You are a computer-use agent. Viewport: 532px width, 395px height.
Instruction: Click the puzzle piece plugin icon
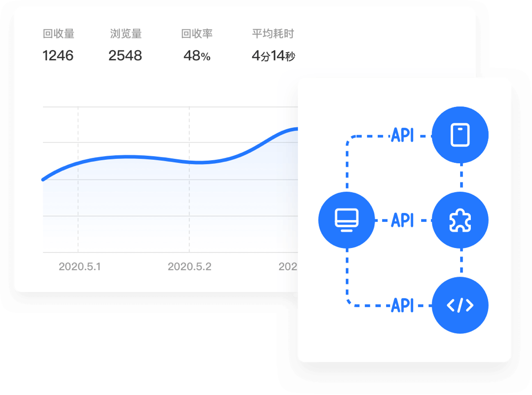coord(461,219)
